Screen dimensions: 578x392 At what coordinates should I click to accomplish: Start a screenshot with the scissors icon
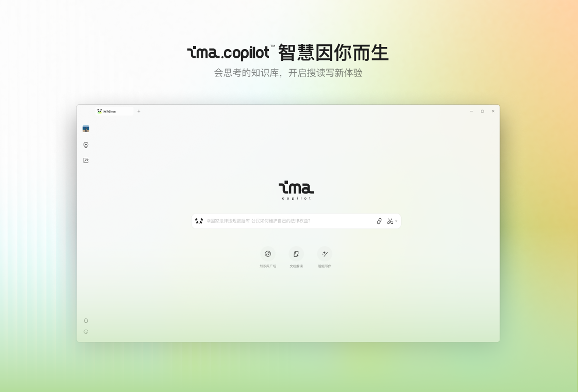pyautogui.click(x=390, y=221)
